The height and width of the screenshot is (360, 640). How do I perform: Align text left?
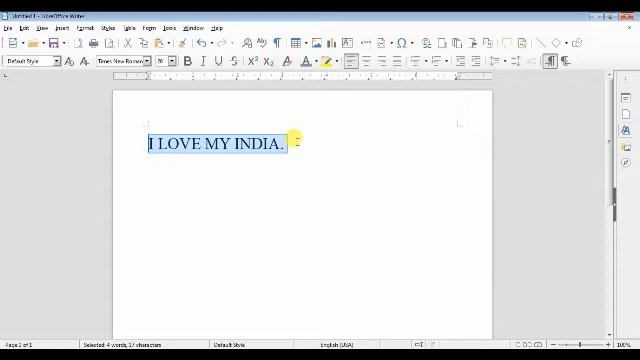coord(351,61)
